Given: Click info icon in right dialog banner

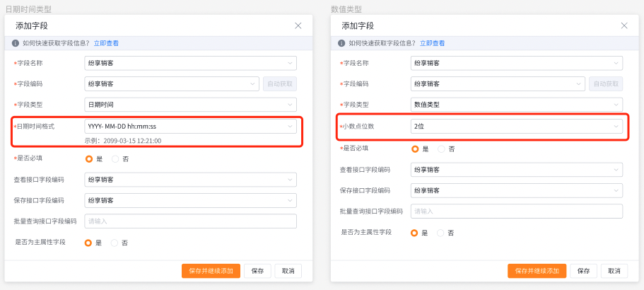Looking at the screenshot, I should pyautogui.click(x=341, y=43).
